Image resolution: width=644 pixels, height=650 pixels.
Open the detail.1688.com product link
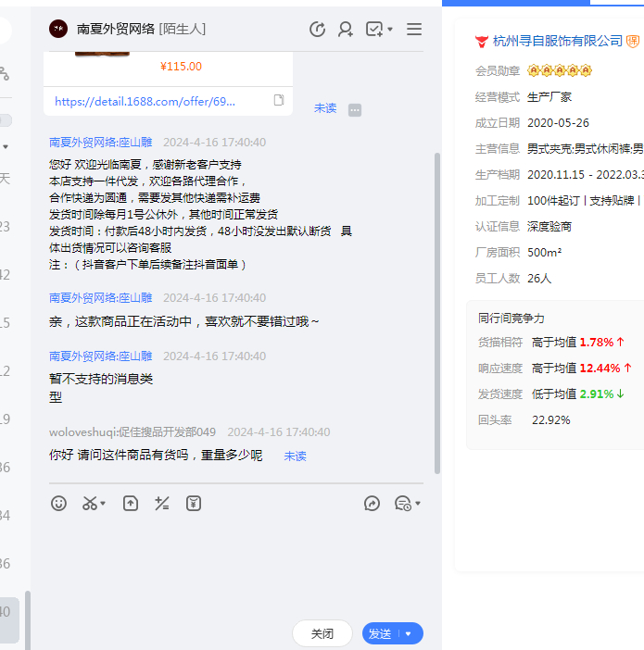[x=145, y=101]
